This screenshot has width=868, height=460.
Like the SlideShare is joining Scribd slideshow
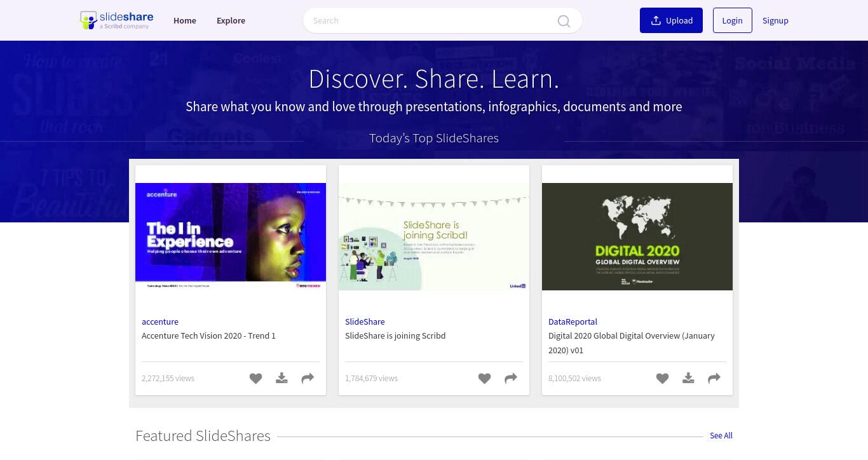[x=484, y=379]
